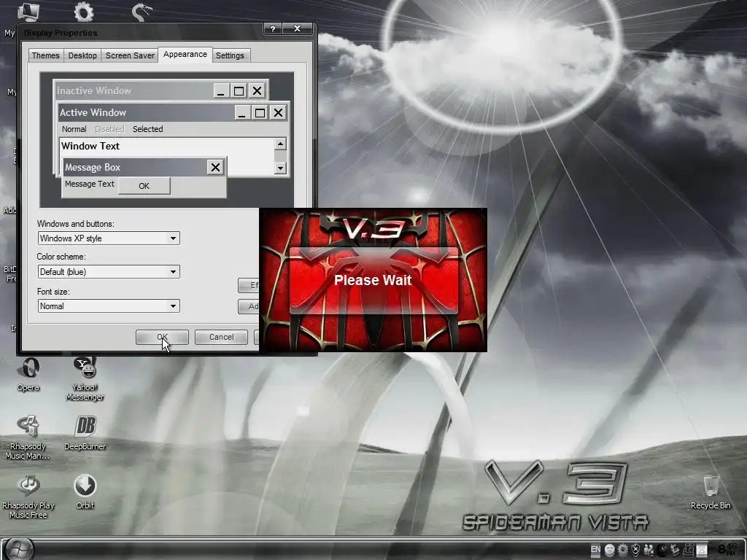747x560 pixels.
Task: Expand the Windows and buttons dropdown
Action: point(173,238)
